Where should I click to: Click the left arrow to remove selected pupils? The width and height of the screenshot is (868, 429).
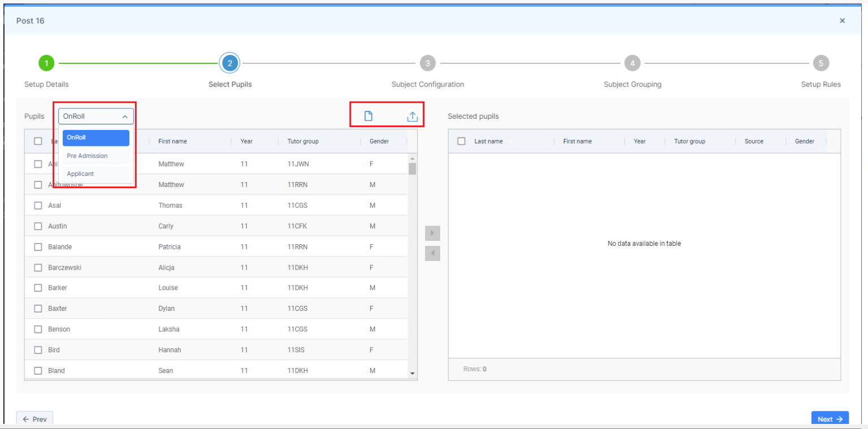point(432,253)
